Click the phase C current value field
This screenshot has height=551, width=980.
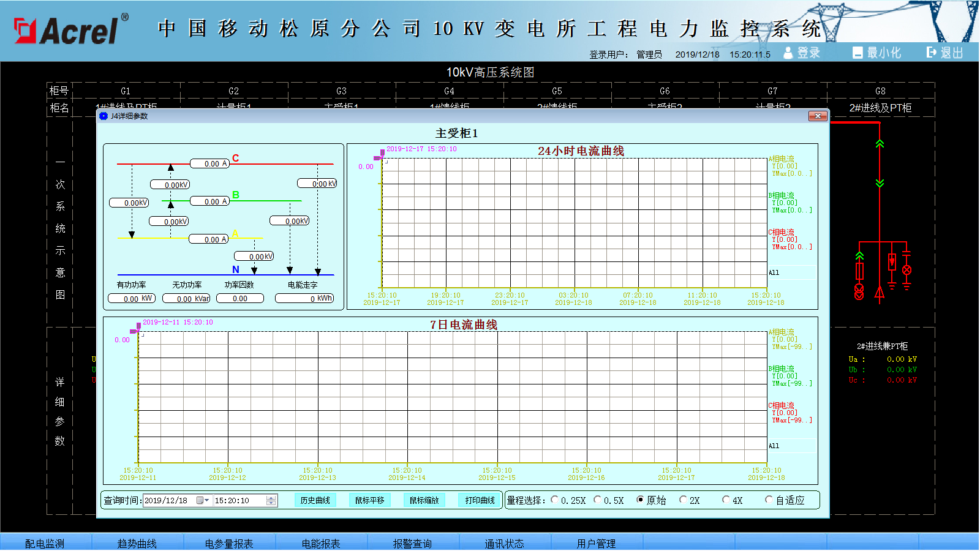click(209, 163)
